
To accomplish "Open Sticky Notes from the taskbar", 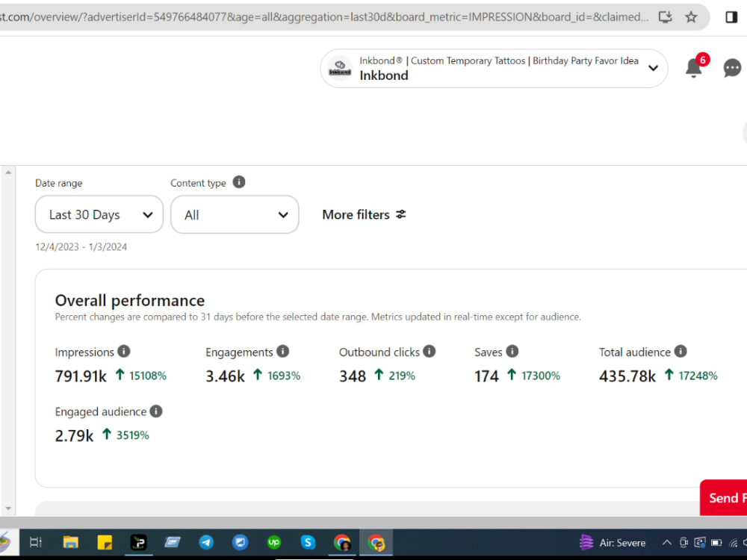I will pyautogui.click(x=105, y=542).
